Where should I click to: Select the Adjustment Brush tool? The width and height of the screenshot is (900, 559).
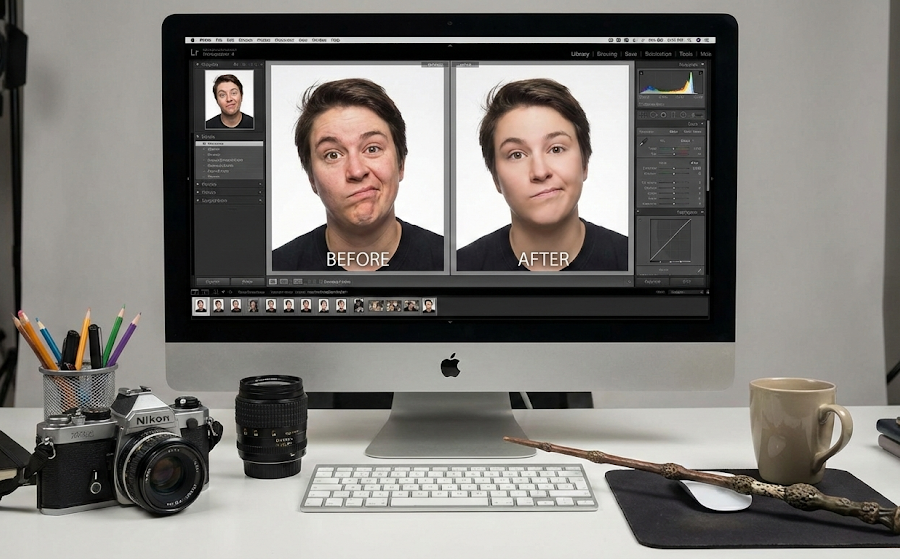[x=697, y=115]
